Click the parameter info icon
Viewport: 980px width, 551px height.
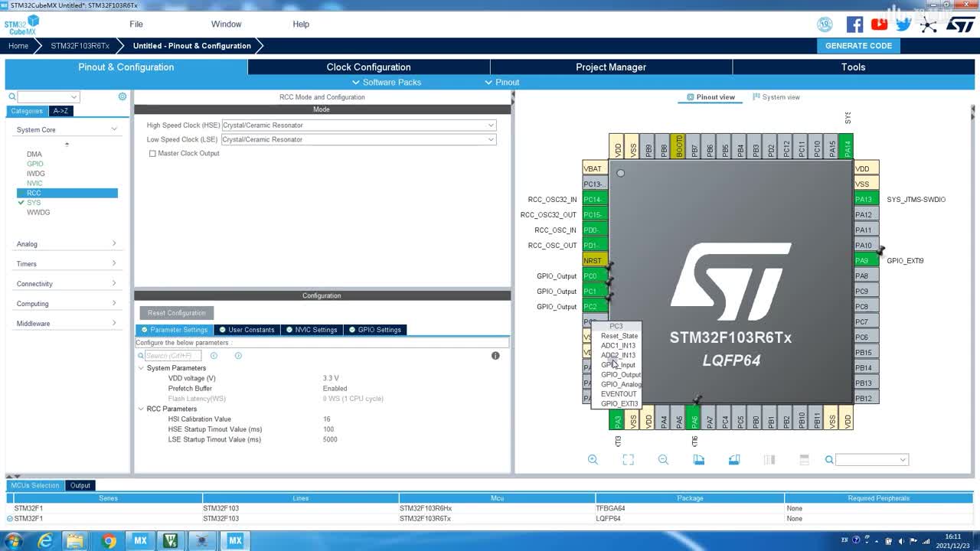pyautogui.click(x=495, y=355)
